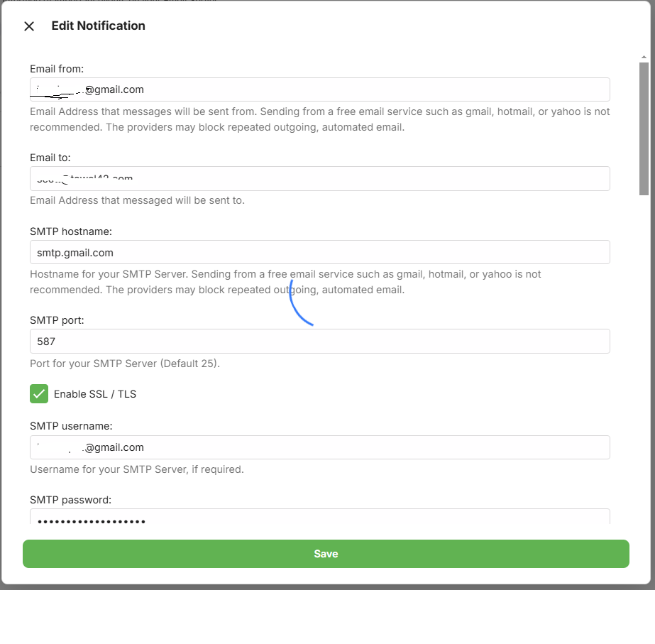Viewport: 655px width, 644px height.
Task: Click the "Email to:" label
Action: pos(50,158)
